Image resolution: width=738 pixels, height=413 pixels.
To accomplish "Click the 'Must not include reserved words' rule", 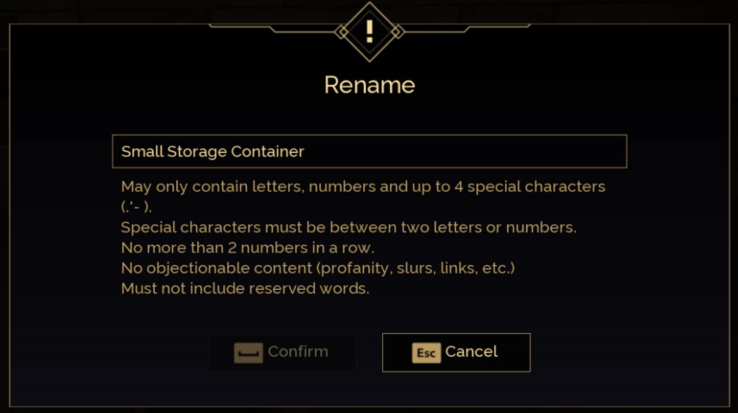I will point(245,289).
